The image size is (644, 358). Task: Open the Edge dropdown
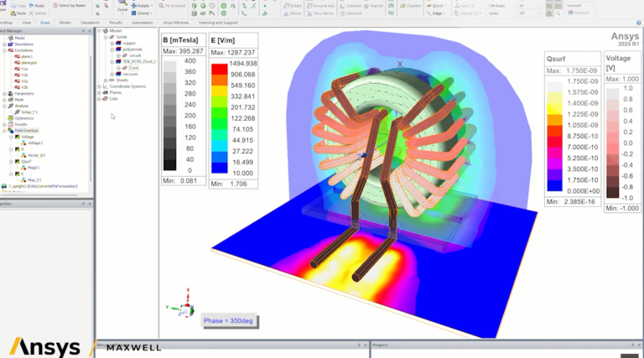pos(435,13)
